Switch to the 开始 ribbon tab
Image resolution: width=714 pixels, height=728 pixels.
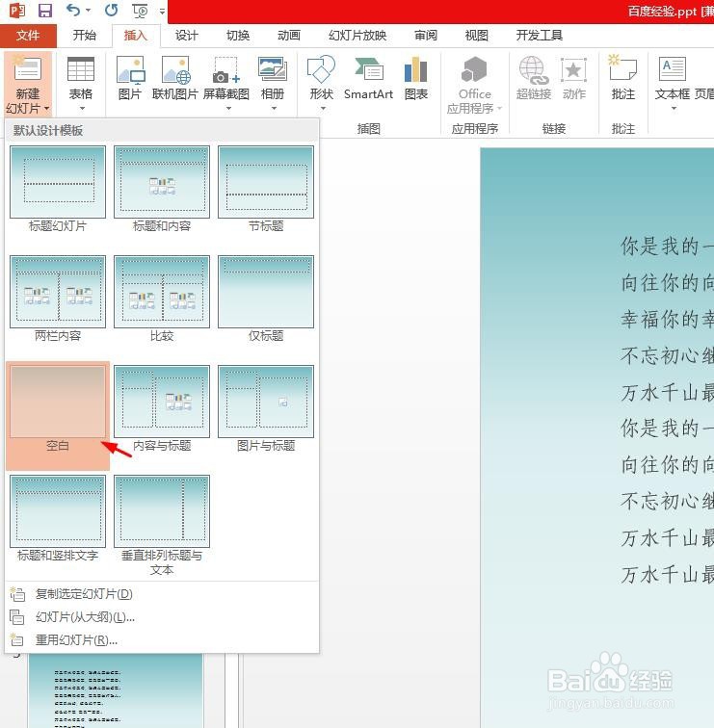85,36
